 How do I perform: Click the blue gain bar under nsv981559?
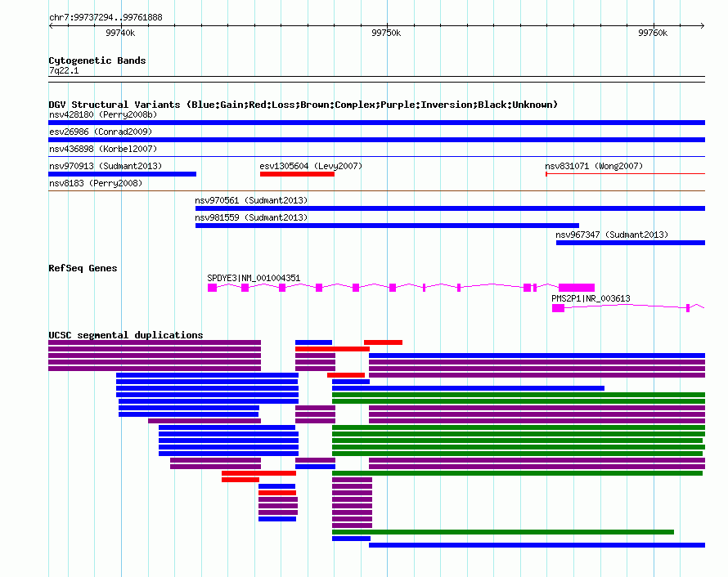pyautogui.click(x=387, y=226)
